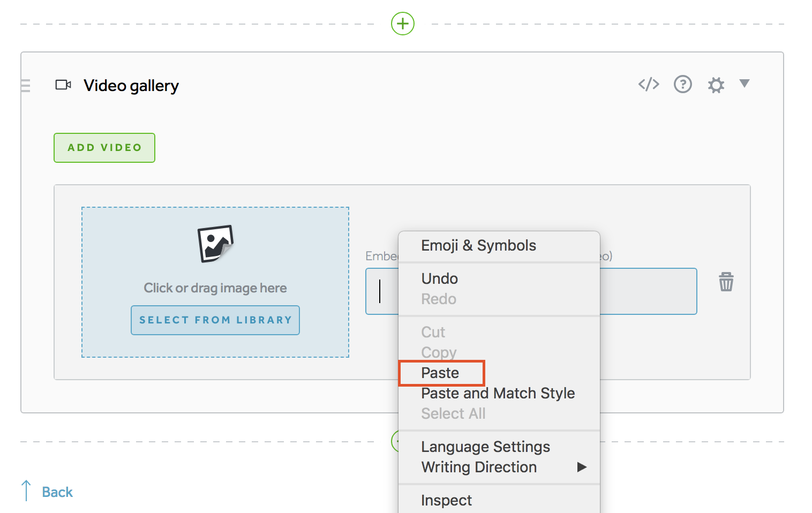Choose Paste and Match Style
The width and height of the screenshot is (812, 513).
pyautogui.click(x=498, y=393)
